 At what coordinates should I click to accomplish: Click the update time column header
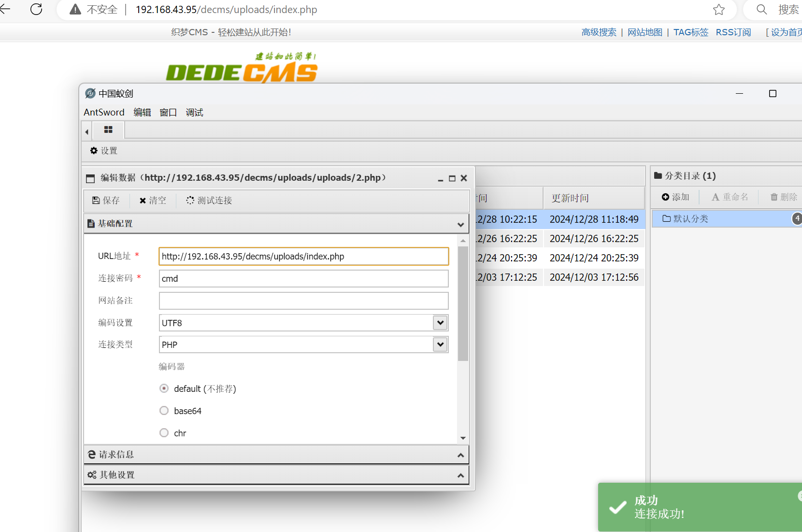(x=594, y=198)
